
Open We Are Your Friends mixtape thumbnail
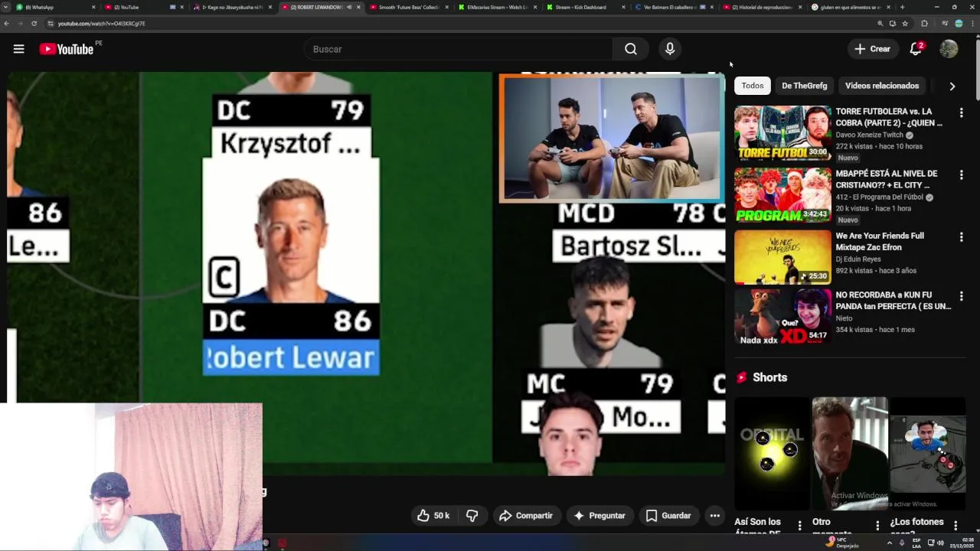tap(782, 257)
